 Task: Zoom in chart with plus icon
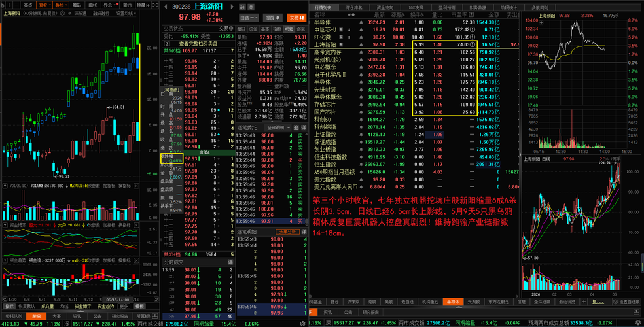point(9,5)
